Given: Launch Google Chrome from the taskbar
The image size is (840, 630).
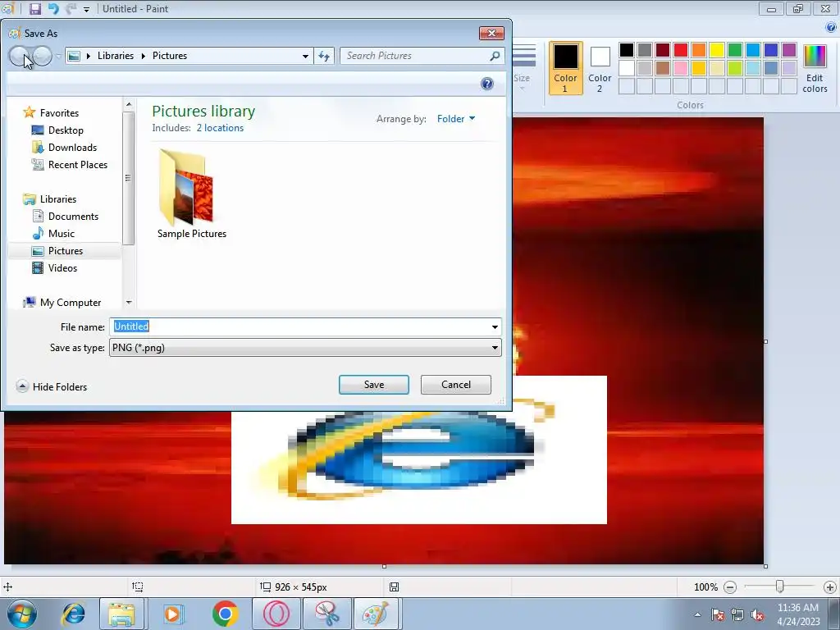Looking at the screenshot, I should point(225,614).
